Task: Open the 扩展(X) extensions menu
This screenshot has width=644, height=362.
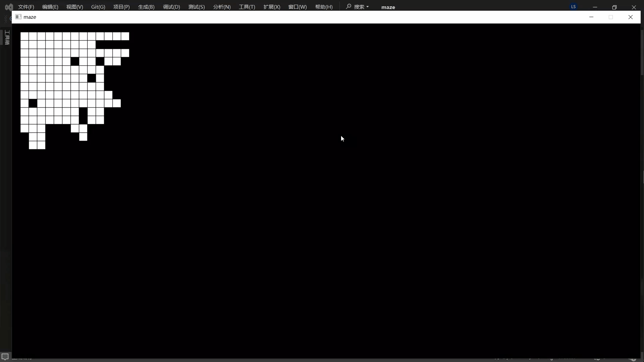Action: tap(272, 7)
